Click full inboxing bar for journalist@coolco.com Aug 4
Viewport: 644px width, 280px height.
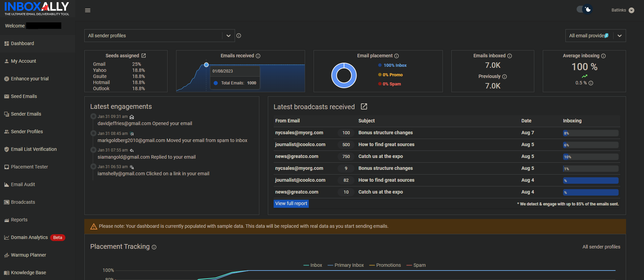591,181
